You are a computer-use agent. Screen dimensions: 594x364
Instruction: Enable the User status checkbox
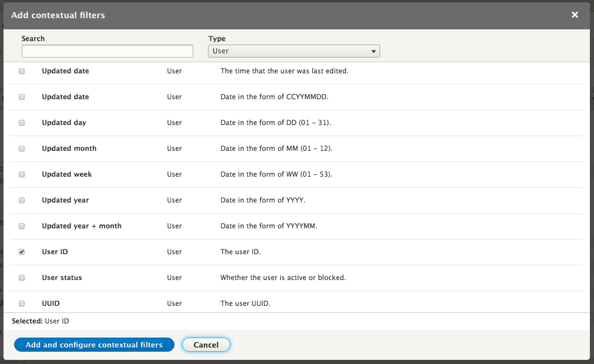[22, 278]
